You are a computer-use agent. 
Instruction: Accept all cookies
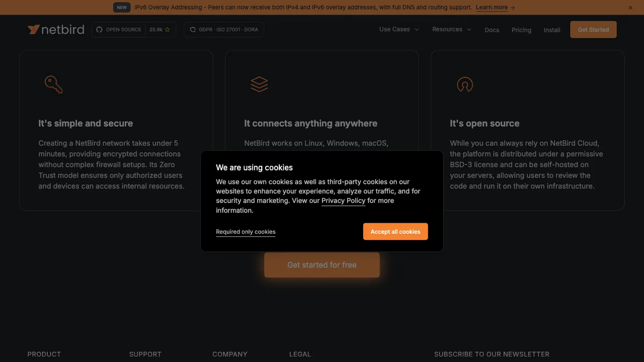click(x=395, y=232)
